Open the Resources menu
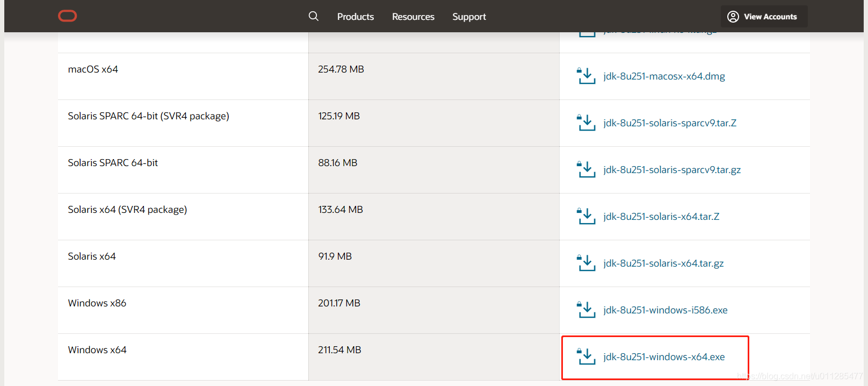This screenshot has height=386, width=868. click(x=413, y=17)
